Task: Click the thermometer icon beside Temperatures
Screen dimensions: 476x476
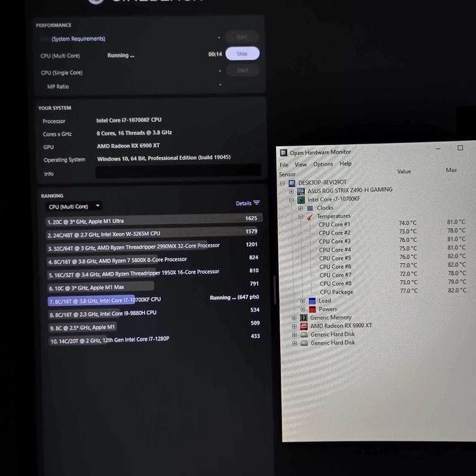Action: pyautogui.click(x=310, y=217)
